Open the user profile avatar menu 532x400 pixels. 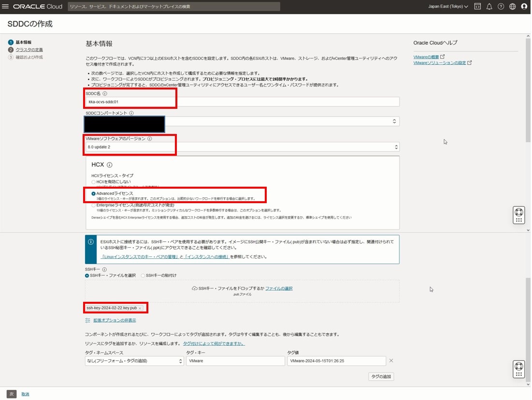point(524,6)
